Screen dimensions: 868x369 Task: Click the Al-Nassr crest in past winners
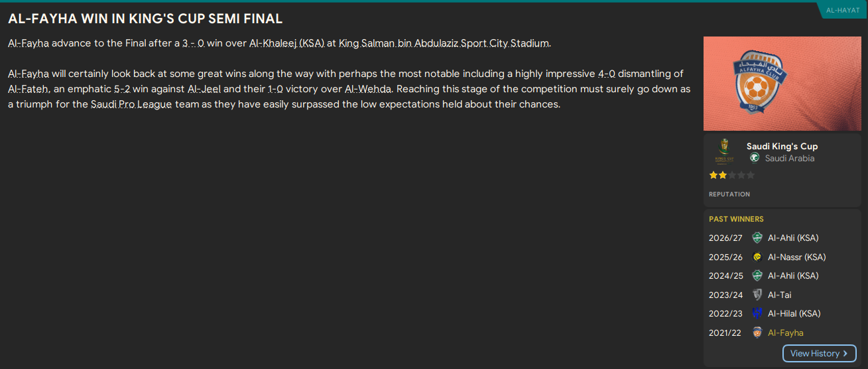pyautogui.click(x=757, y=257)
